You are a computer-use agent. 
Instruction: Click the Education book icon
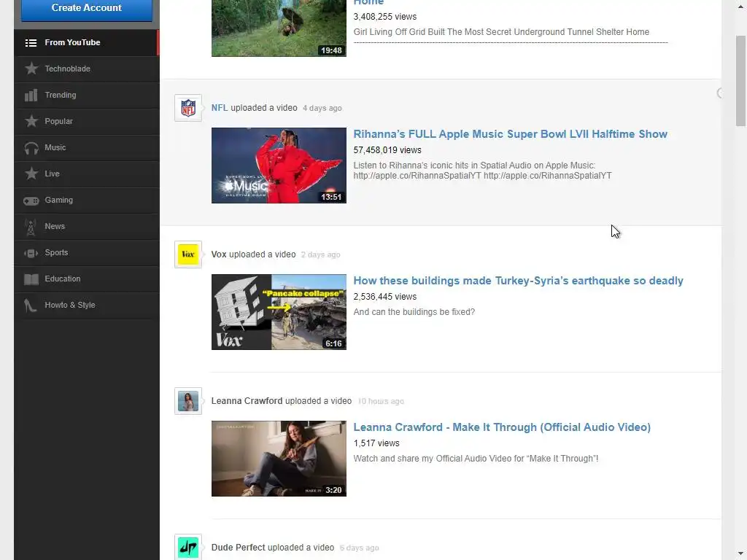point(31,279)
